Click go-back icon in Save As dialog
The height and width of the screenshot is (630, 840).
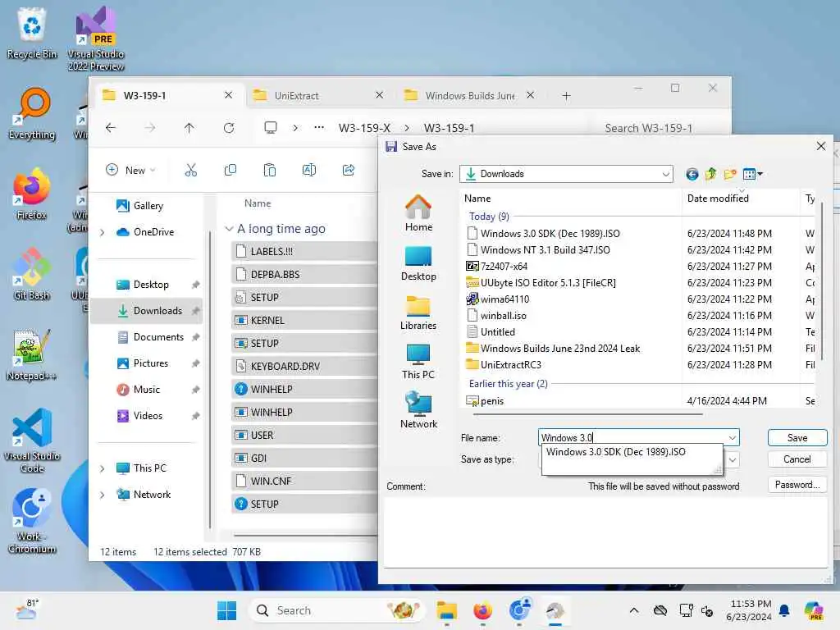(692, 174)
